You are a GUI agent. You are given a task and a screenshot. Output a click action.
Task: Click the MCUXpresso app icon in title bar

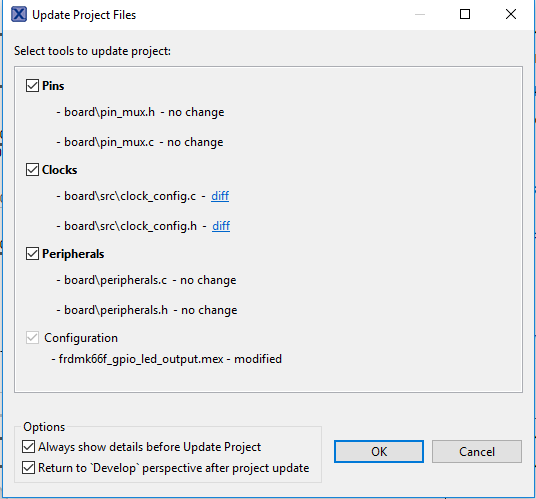click(19, 14)
